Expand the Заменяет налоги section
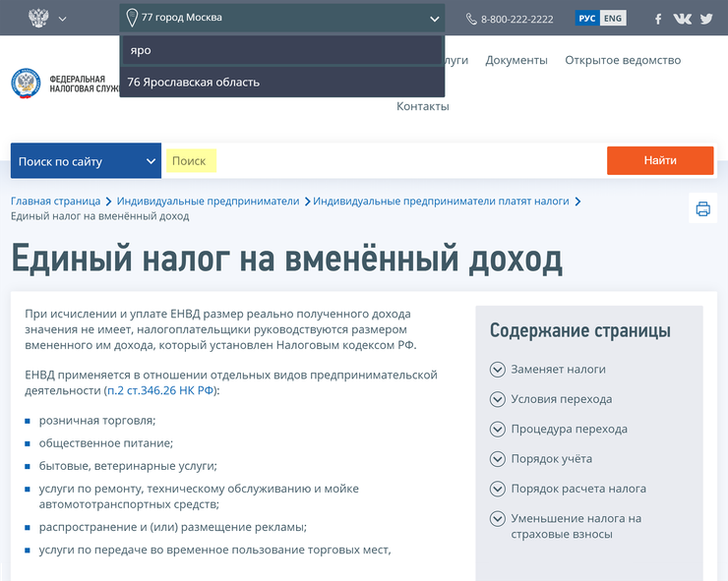This screenshot has height=581, width=728. [x=558, y=370]
